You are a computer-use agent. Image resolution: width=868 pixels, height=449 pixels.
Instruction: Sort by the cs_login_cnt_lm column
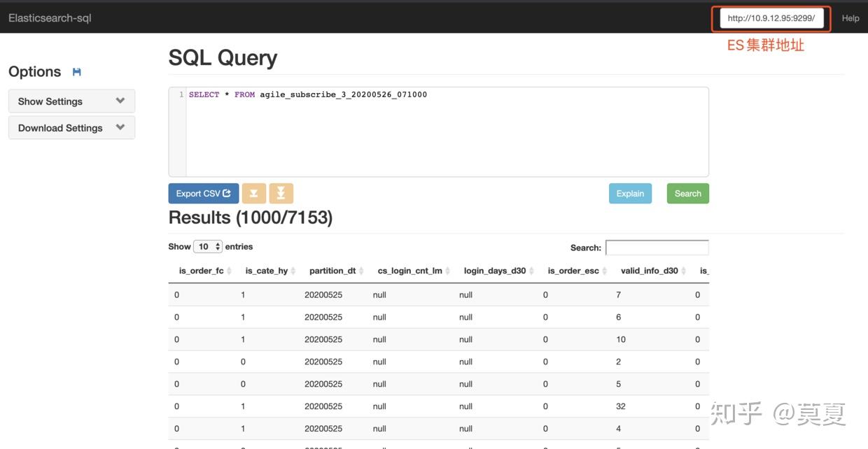(x=414, y=271)
